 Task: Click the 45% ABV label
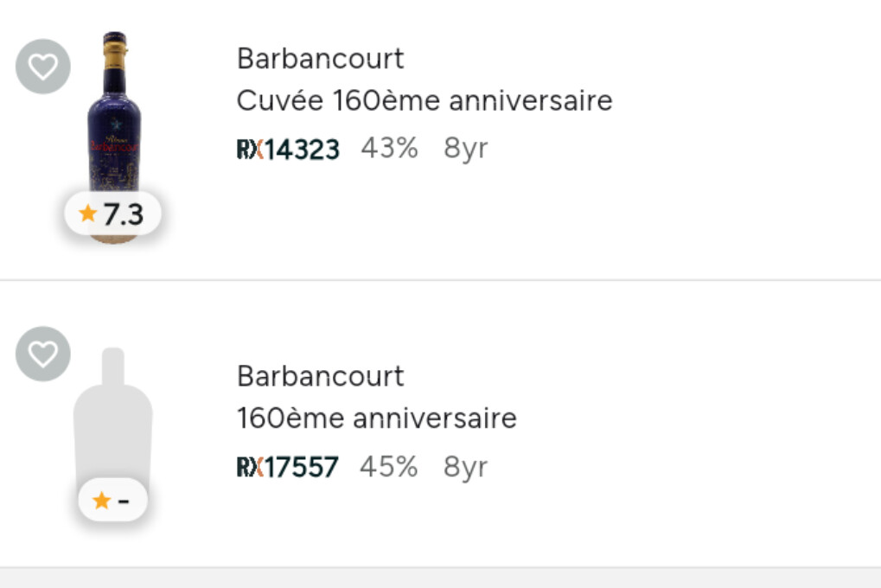(x=388, y=467)
